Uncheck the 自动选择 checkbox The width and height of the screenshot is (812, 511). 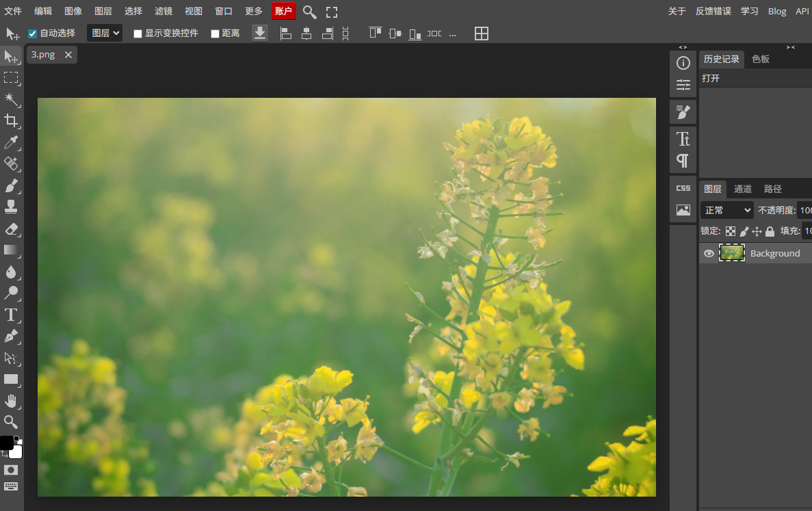(32, 34)
